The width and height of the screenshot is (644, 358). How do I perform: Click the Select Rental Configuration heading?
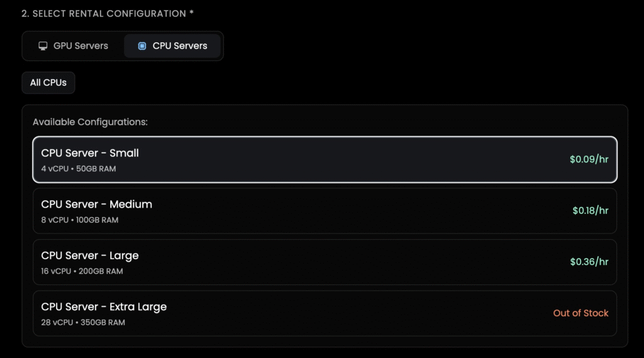pos(104,13)
